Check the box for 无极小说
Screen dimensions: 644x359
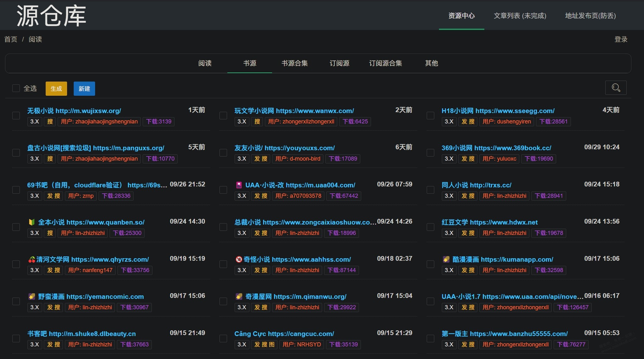pyautogui.click(x=16, y=116)
